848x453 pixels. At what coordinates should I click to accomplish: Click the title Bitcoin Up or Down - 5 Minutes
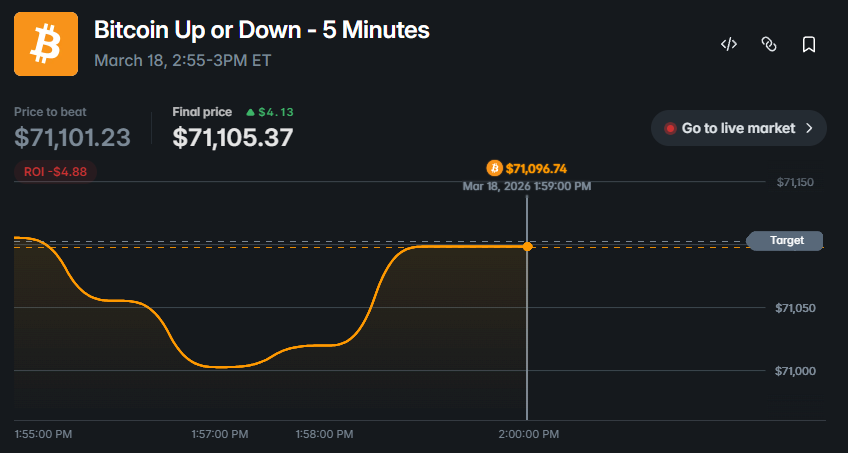coord(262,30)
